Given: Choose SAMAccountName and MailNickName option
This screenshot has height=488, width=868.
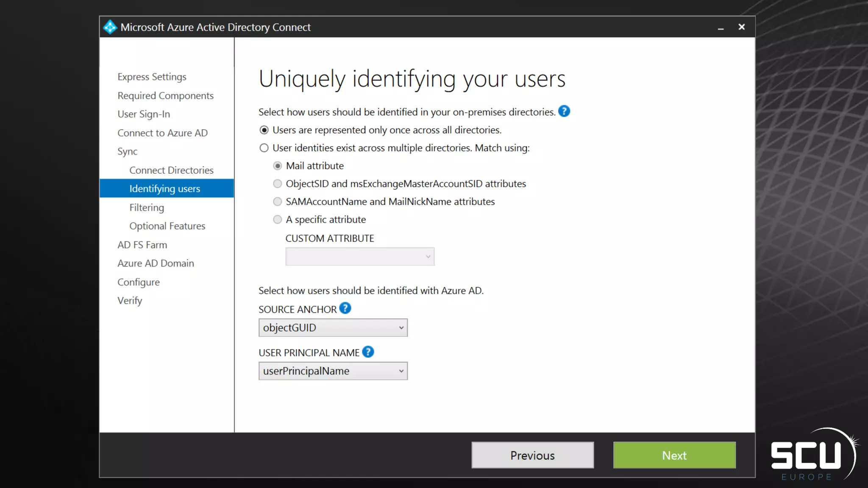Looking at the screenshot, I should 277,202.
